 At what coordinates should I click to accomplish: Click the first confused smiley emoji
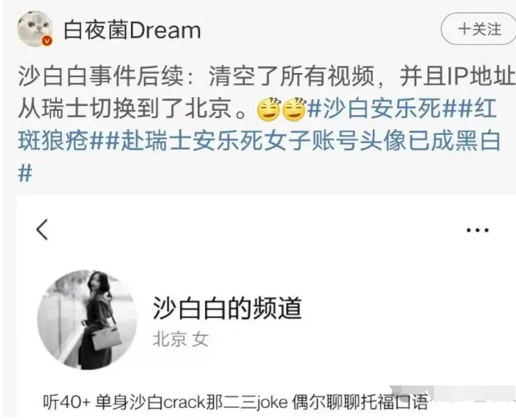tap(268, 109)
